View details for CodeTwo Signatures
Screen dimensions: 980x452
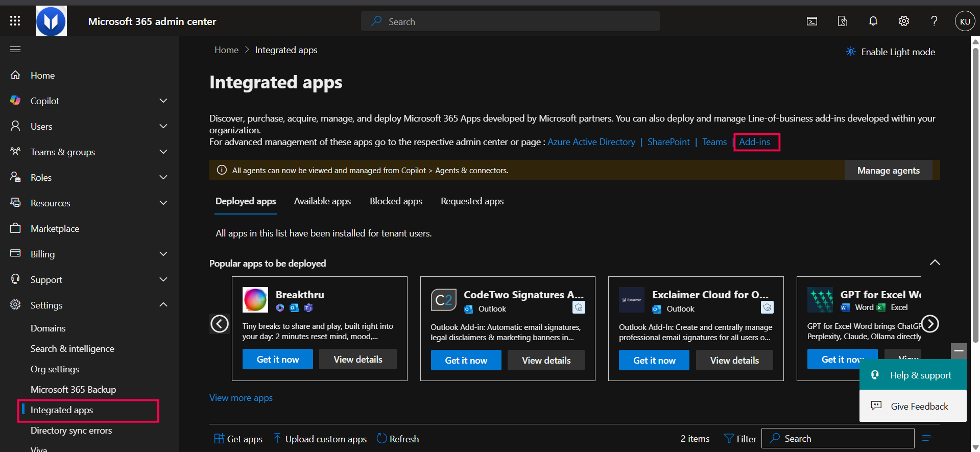[x=546, y=360]
